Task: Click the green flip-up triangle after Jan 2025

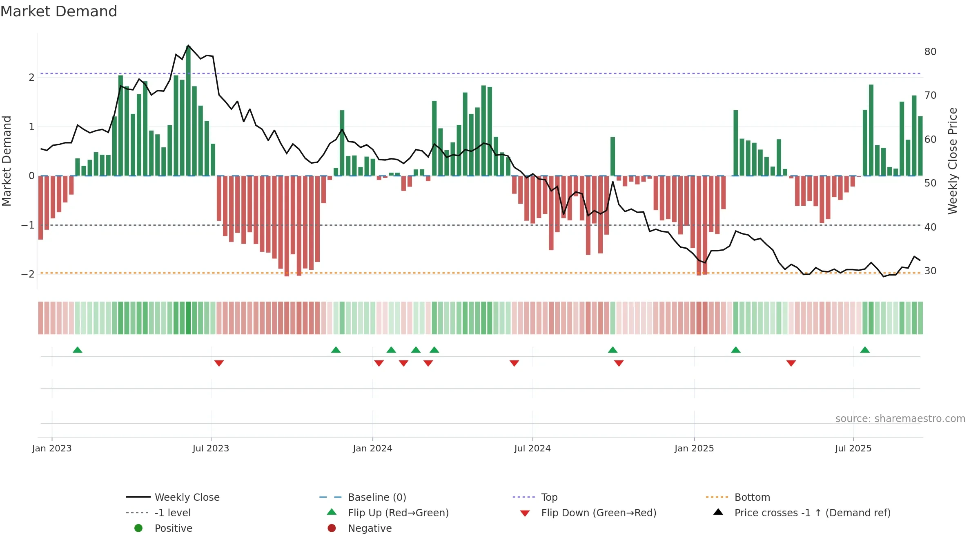Action: pyautogui.click(x=736, y=350)
